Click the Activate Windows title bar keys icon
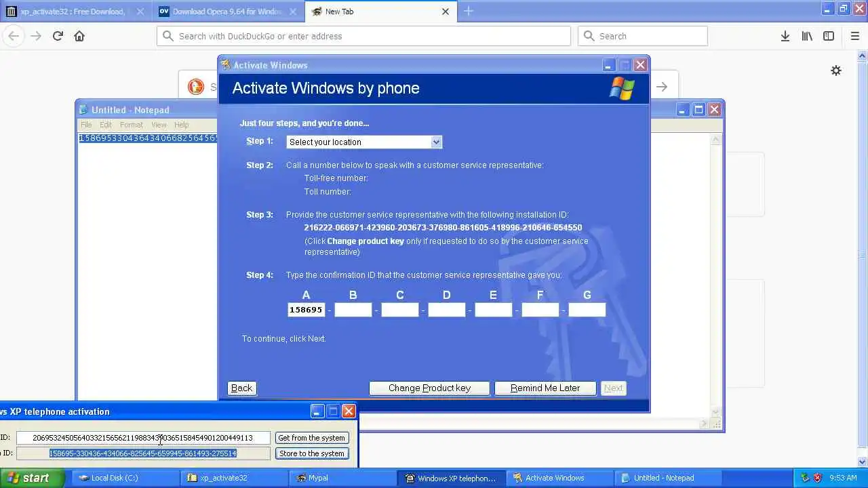The image size is (868, 488). [226, 65]
